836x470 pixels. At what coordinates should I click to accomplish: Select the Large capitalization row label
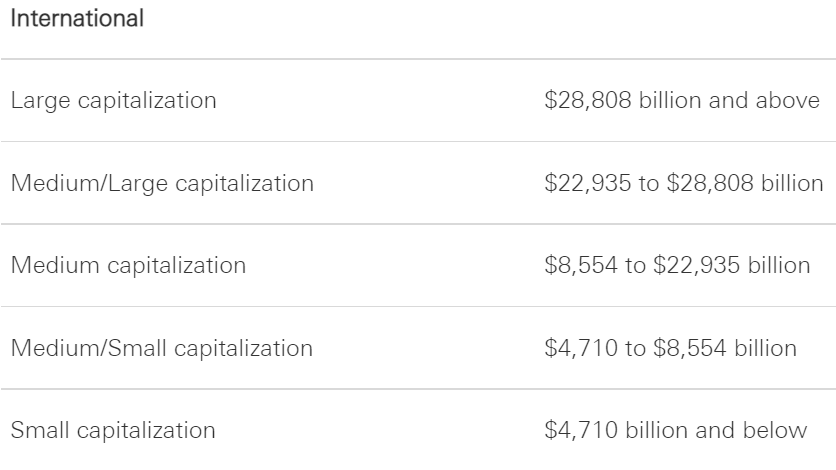tap(114, 101)
